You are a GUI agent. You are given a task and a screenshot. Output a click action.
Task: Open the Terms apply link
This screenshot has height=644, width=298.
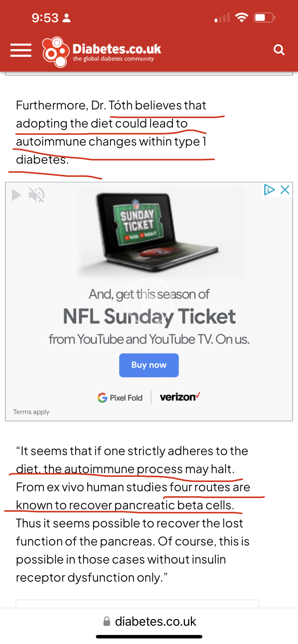[x=31, y=412]
